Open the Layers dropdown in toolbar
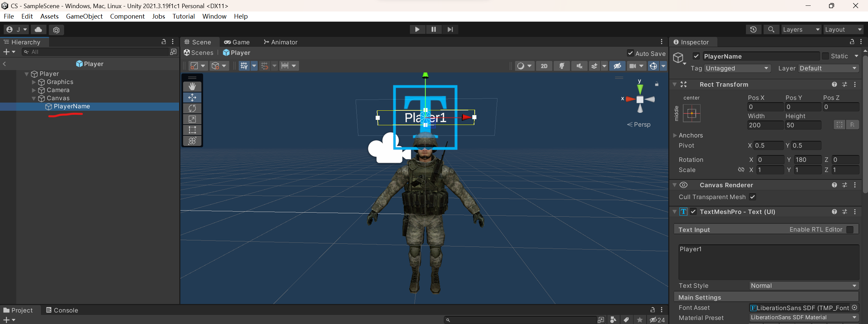 pos(801,29)
